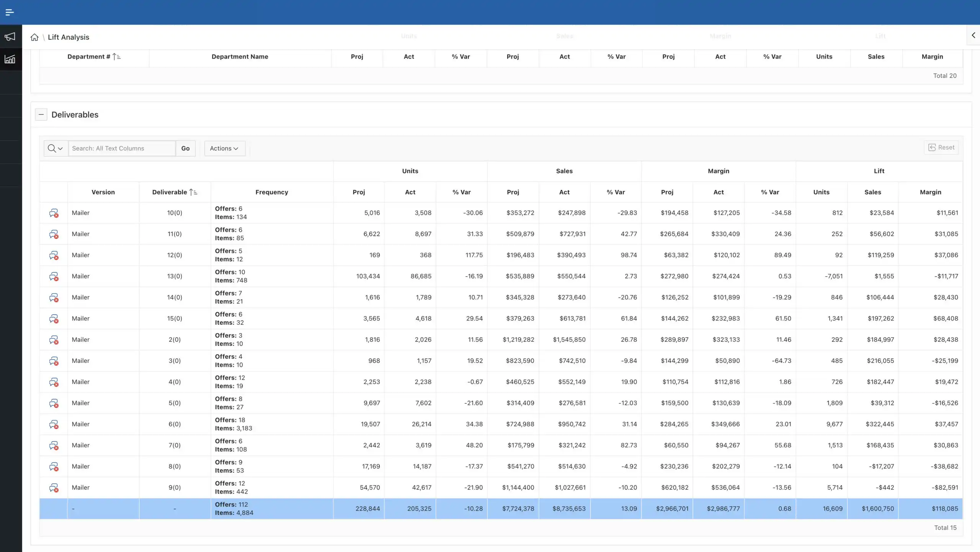The image size is (980, 552).
Task: Go to home via breadcrumb icon
Action: [34, 37]
